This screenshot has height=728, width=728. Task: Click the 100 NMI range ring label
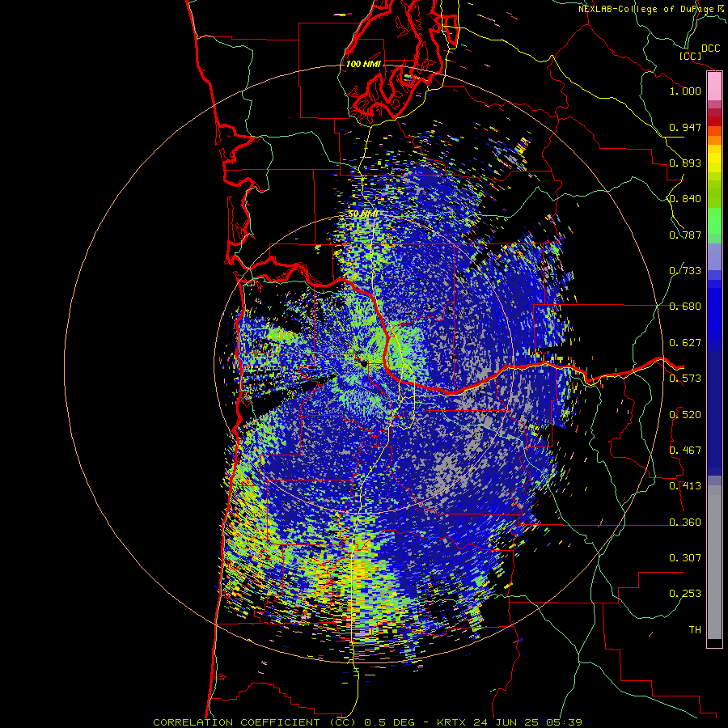click(362, 64)
